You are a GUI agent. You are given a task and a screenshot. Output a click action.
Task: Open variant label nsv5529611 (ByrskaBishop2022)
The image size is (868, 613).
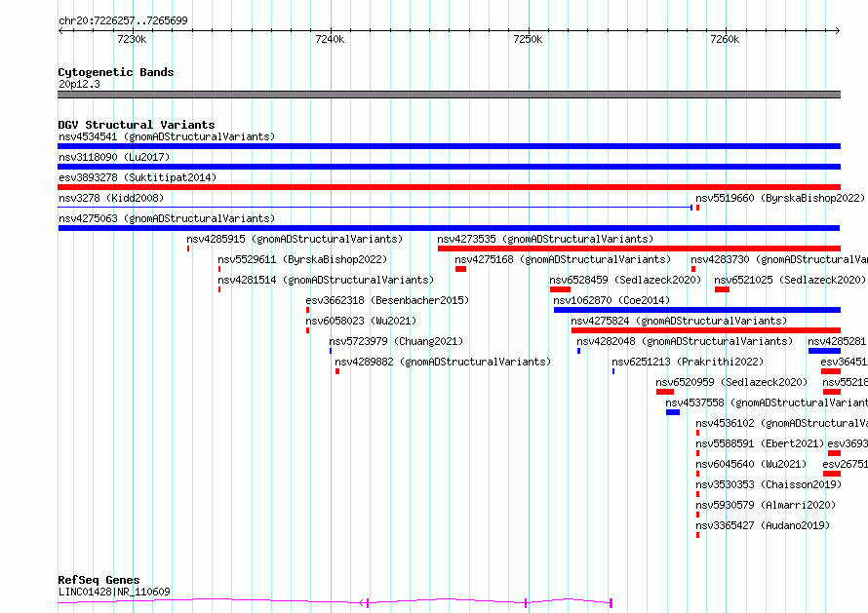click(302, 259)
